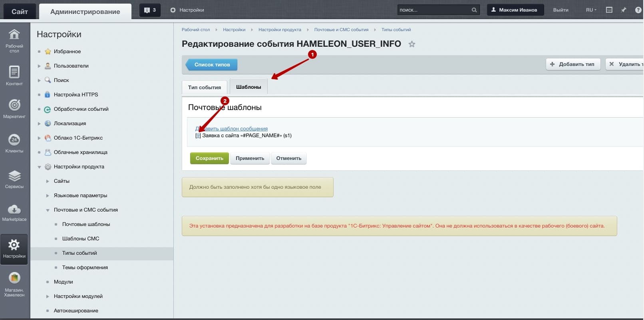Open the Marketplace sidebar section
The height and width of the screenshot is (320, 644).
14,213
